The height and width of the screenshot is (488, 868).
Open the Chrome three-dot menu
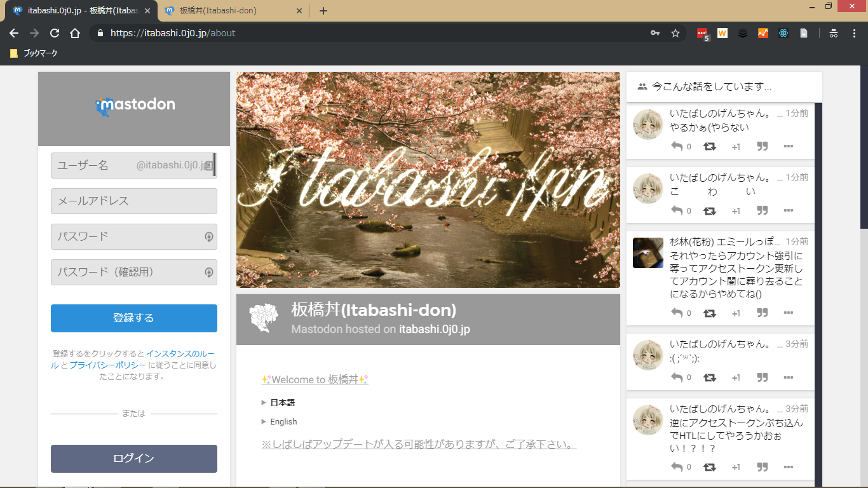click(854, 33)
